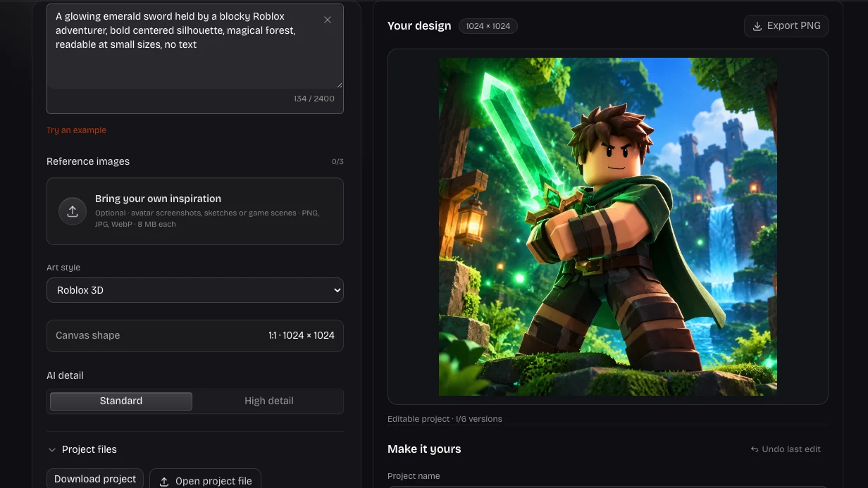Click the download icon in Export PNG
The height and width of the screenshot is (488, 868).
pyautogui.click(x=757, y=26)
